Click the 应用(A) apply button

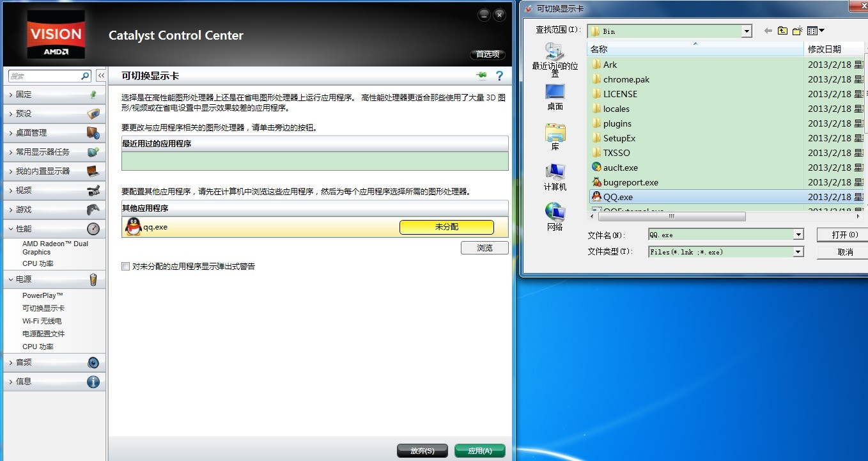(x=479, y=450)
